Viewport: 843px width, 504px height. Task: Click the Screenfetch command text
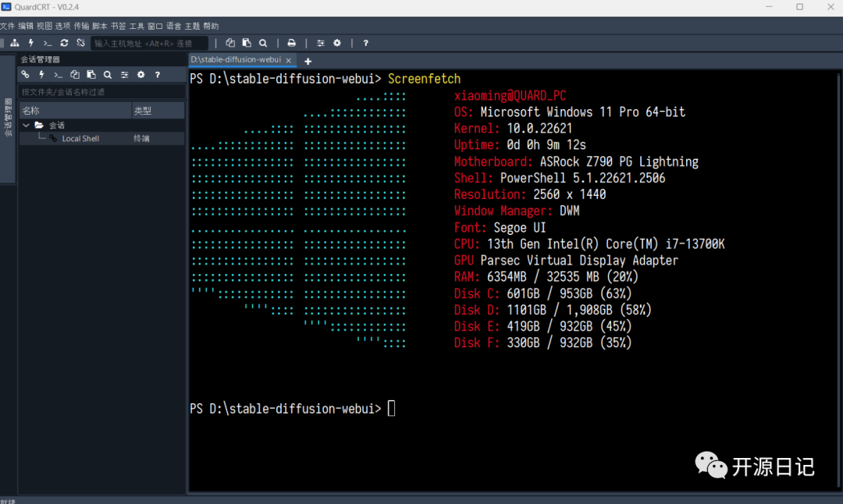424,79
